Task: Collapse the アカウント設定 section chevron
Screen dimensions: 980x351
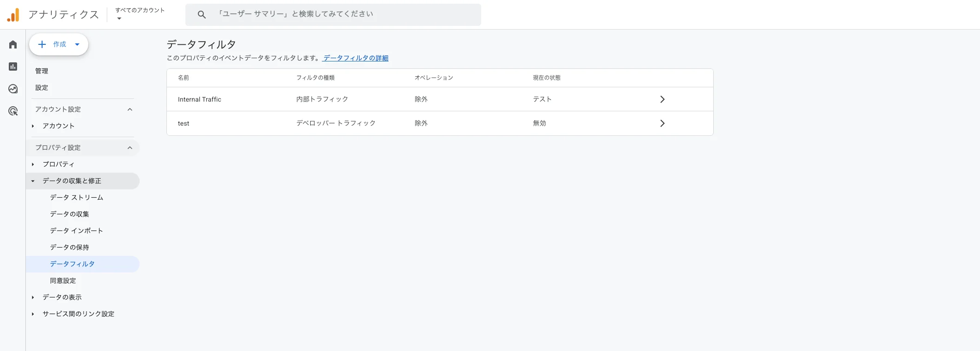Action: coord(130,109)
